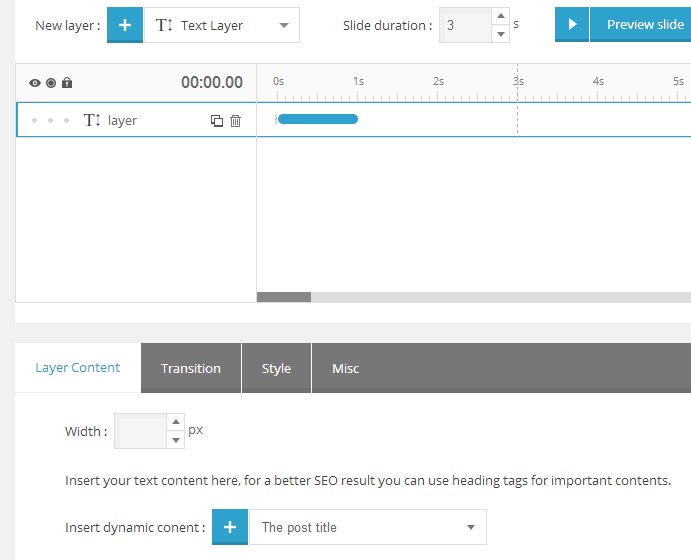The width and height of the screenshot is (691, 560).
Task: Delete the layer with trash icon
Action: coord(236,121)
